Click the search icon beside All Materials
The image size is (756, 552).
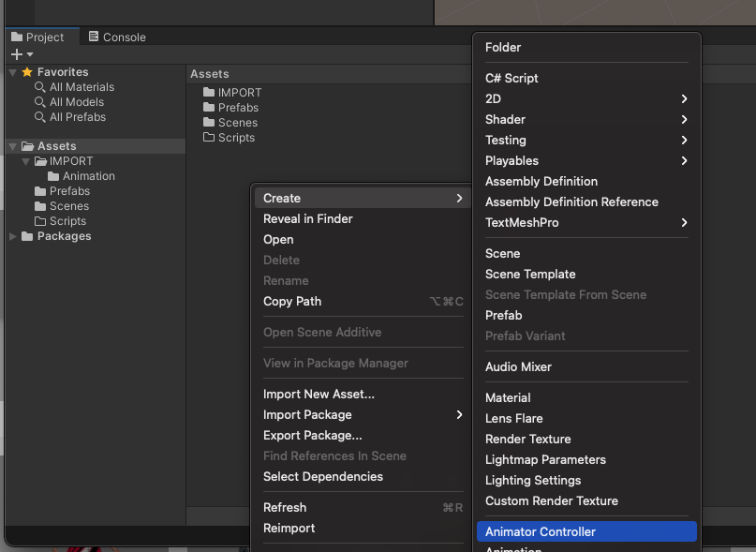click(40, 87)
